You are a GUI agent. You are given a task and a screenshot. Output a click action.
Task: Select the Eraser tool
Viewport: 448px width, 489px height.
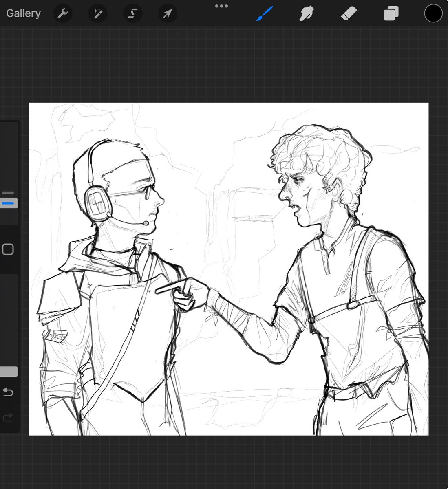point(349,13)
